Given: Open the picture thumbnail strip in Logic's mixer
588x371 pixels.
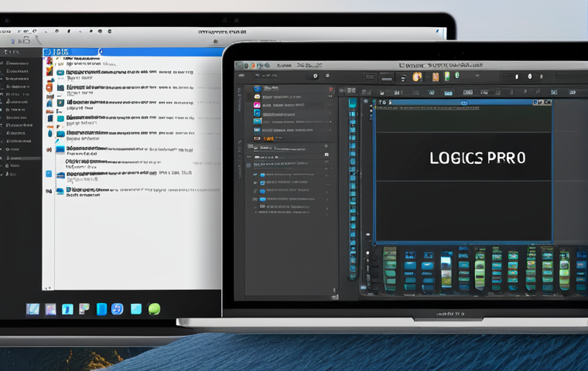Looking at the screenshot, I should coord(446,271).
